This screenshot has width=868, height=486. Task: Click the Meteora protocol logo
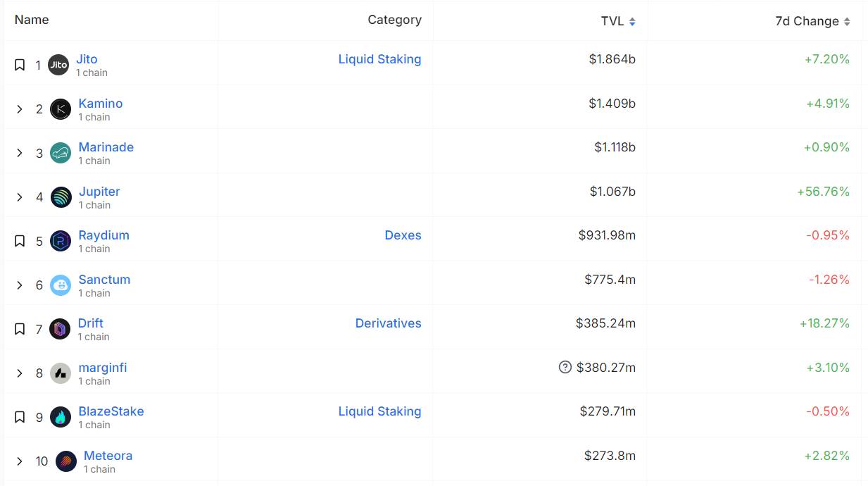coord(66,461)
